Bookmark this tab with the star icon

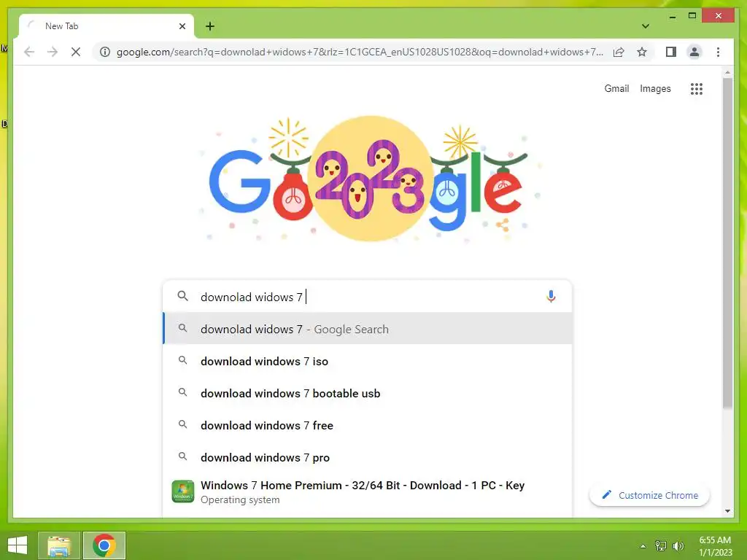pyautogui.click(x=642, y=52)
